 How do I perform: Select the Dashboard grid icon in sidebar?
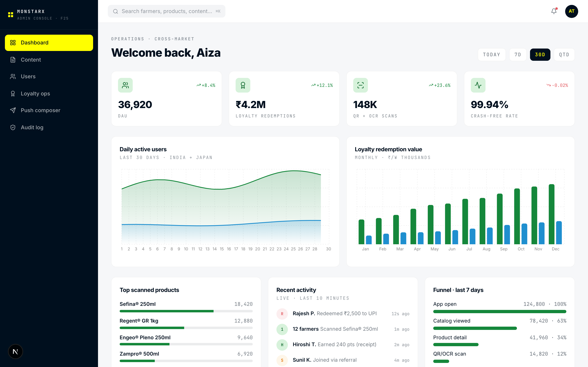pyautogui.click(x=13, y=42)
